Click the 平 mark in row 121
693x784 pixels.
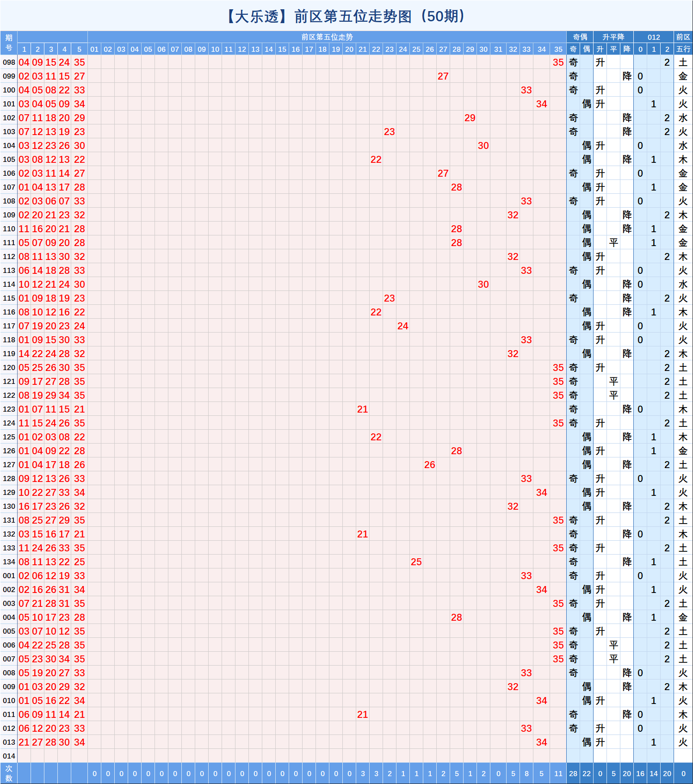click(613, 382)
